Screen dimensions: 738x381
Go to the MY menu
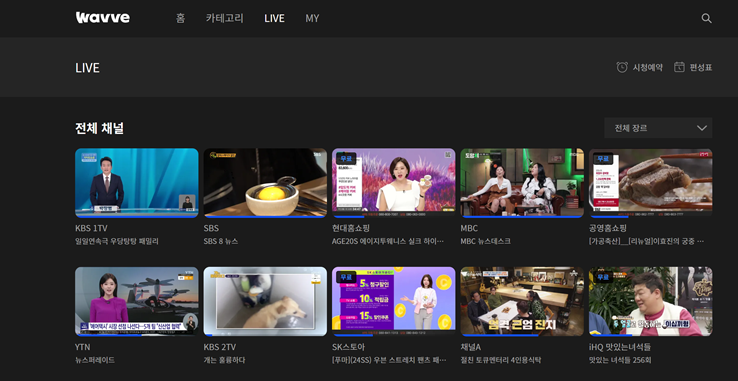(x=312, y=18)
